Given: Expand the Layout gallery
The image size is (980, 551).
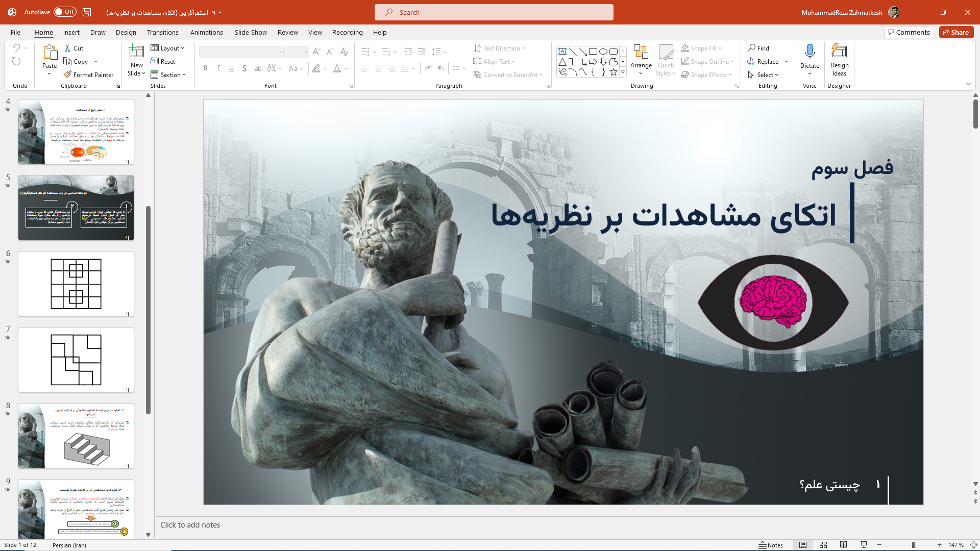Looking at the screenshot, I should pos(168,48).
